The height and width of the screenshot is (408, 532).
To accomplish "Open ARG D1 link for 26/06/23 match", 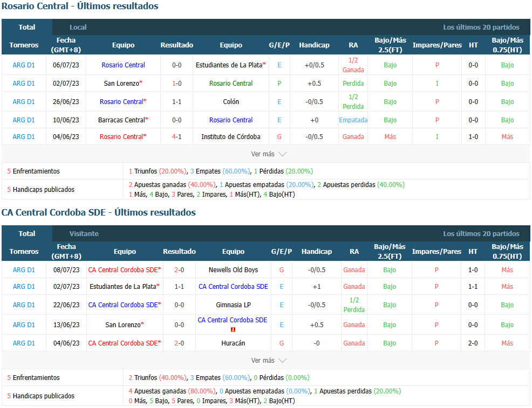I will point(24,102).
